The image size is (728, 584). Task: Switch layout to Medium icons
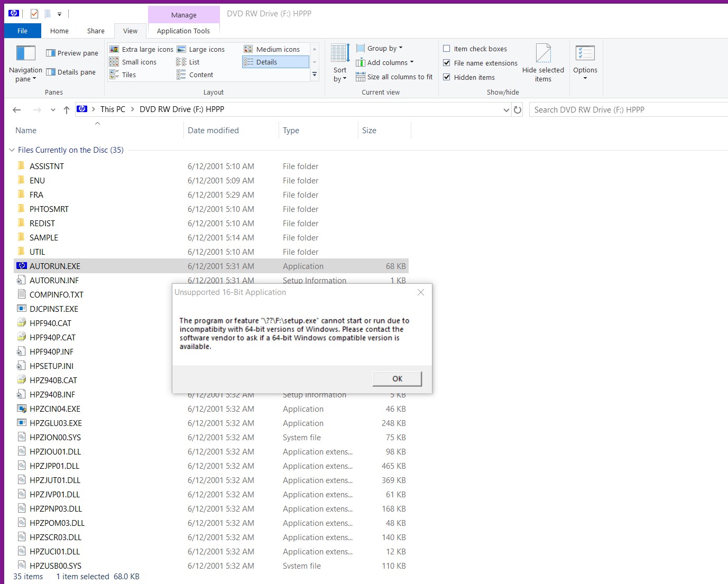tap(272, 49)
